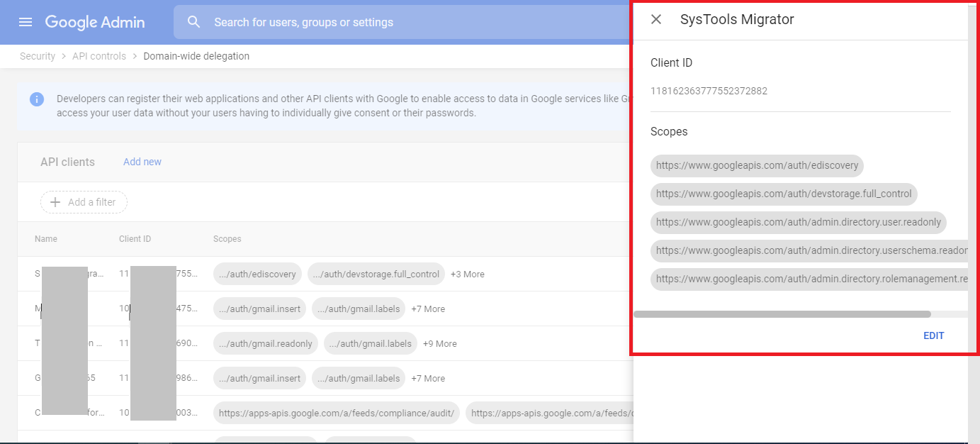Click the SysTools Migrator panel title

tap(737, 20)
